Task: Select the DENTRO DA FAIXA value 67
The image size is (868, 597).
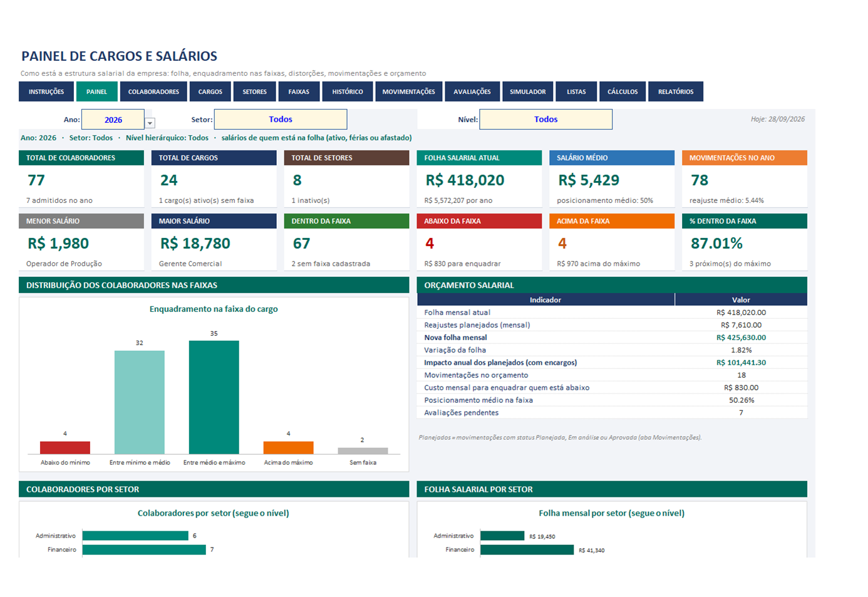Action: (301, 244)
